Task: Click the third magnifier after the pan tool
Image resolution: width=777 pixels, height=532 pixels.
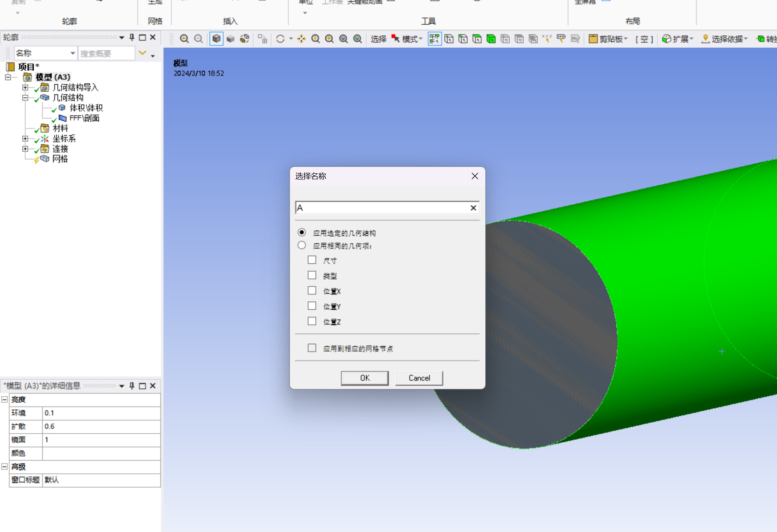Action: [x=344, y=39]
